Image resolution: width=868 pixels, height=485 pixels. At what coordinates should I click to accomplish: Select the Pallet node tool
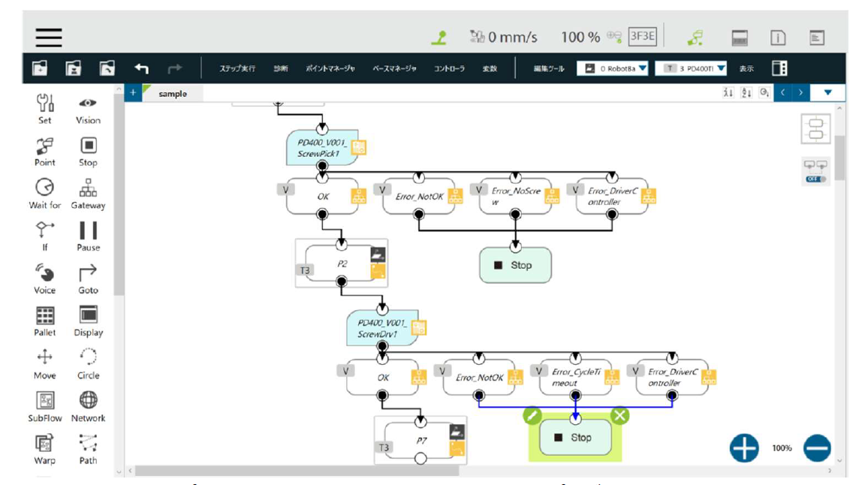pyautogui.click(x=45, y=321)
